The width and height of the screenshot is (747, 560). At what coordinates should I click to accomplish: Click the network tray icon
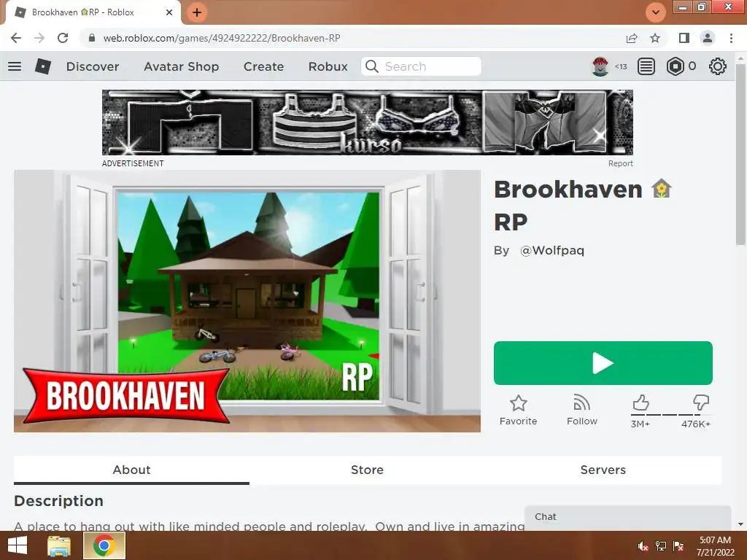pyautogui.click(x=661, y=546)
